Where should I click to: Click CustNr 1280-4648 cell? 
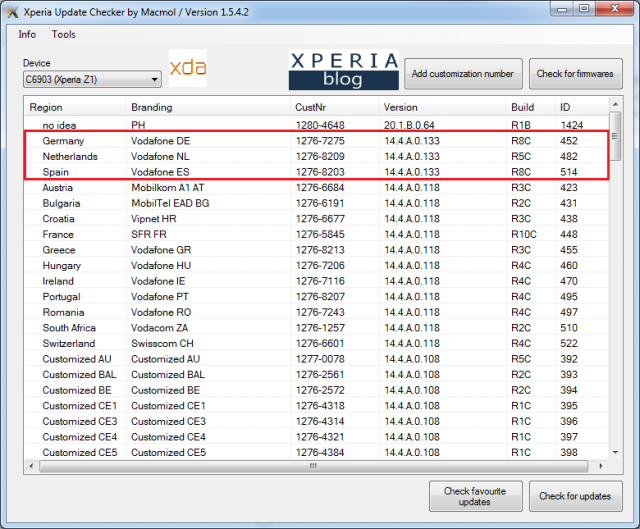(x=320, y=125)
